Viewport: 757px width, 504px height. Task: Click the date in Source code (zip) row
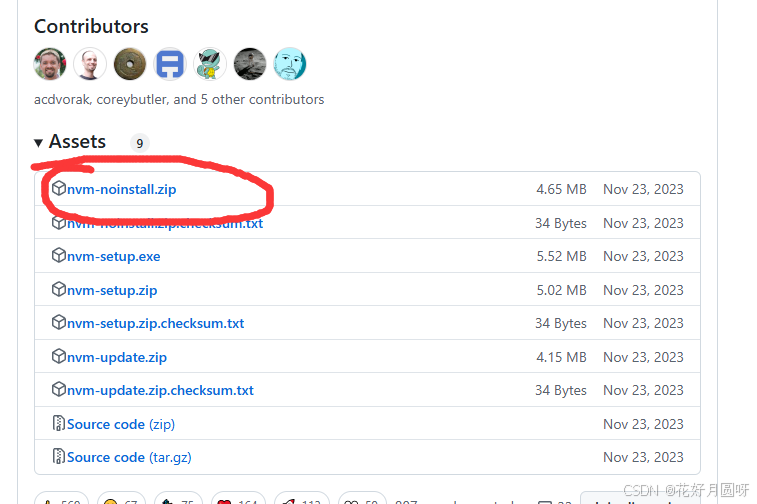(x=644, y=424)
